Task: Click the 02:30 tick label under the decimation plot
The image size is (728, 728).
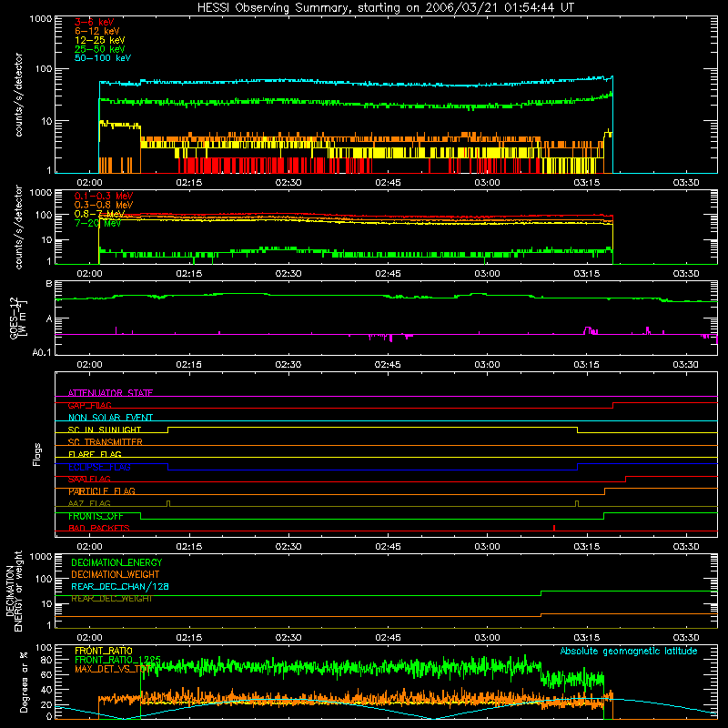Action: tap(288, 638)
